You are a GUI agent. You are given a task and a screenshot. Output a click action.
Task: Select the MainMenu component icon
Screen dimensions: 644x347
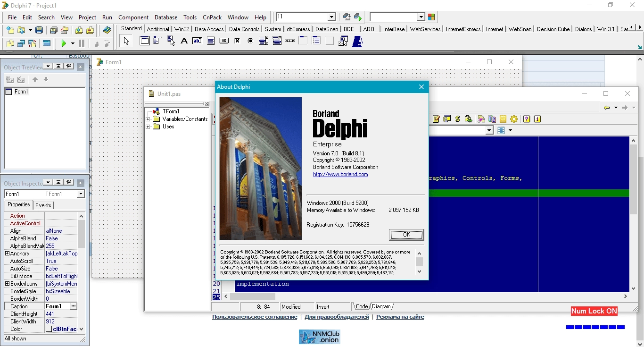click(x=157, y=41)
